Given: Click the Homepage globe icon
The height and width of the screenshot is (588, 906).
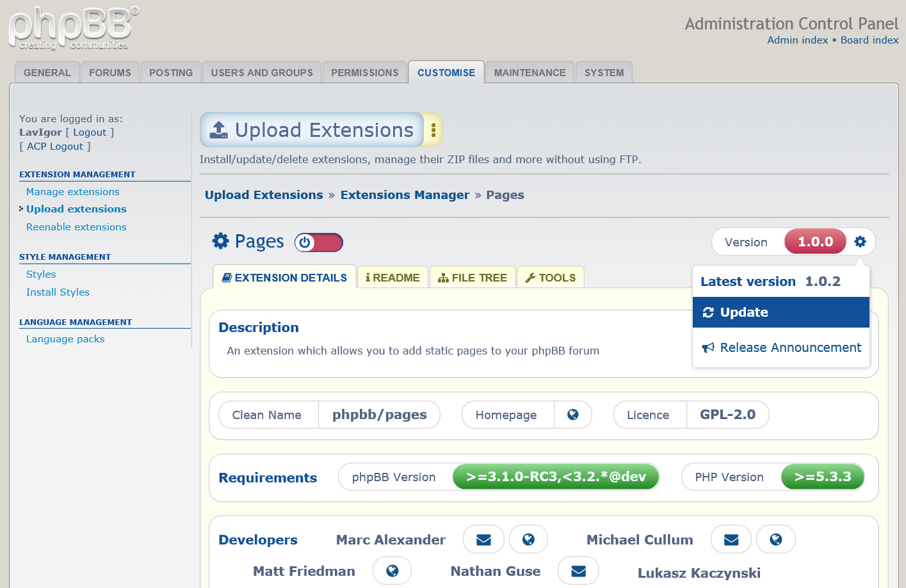Looking at the screenshot, I should pyautogui.click(x=573, y=415).
